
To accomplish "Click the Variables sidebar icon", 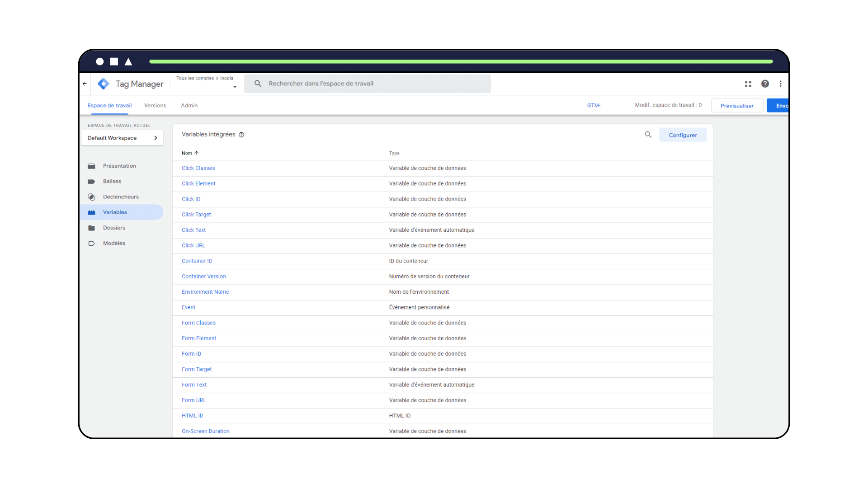I will click(91, 212).
